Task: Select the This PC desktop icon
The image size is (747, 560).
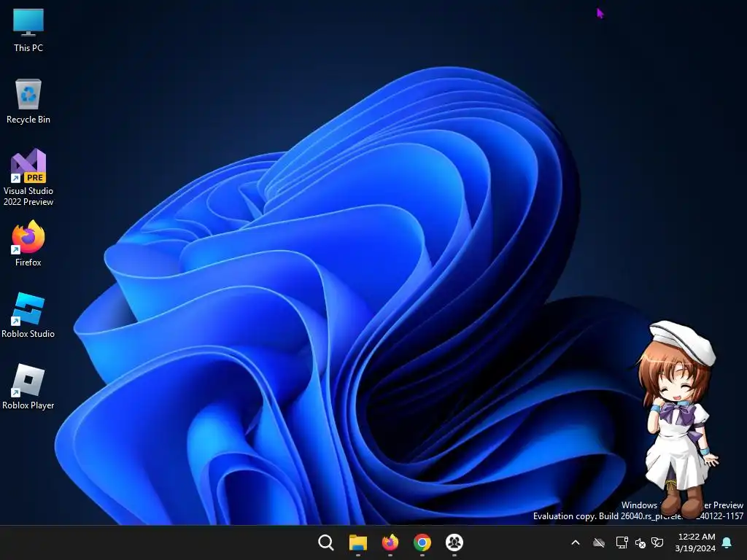Action: pyautogui.click(x=28, y=30)
